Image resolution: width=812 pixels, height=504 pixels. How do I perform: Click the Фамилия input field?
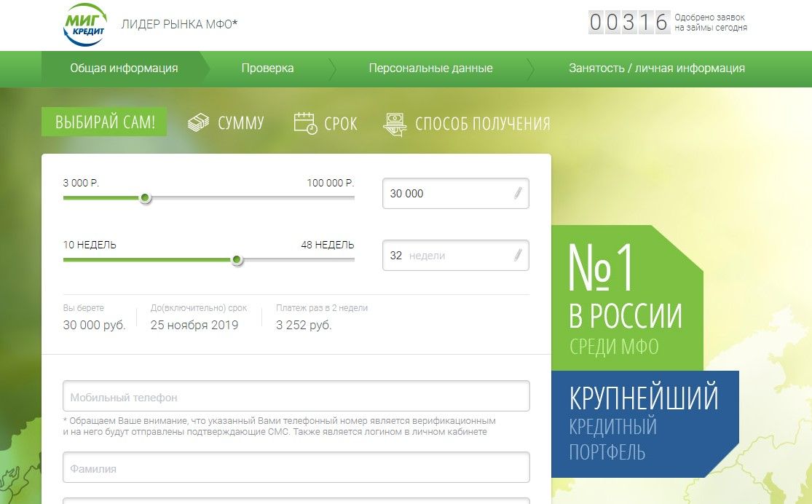click(296, 469)
